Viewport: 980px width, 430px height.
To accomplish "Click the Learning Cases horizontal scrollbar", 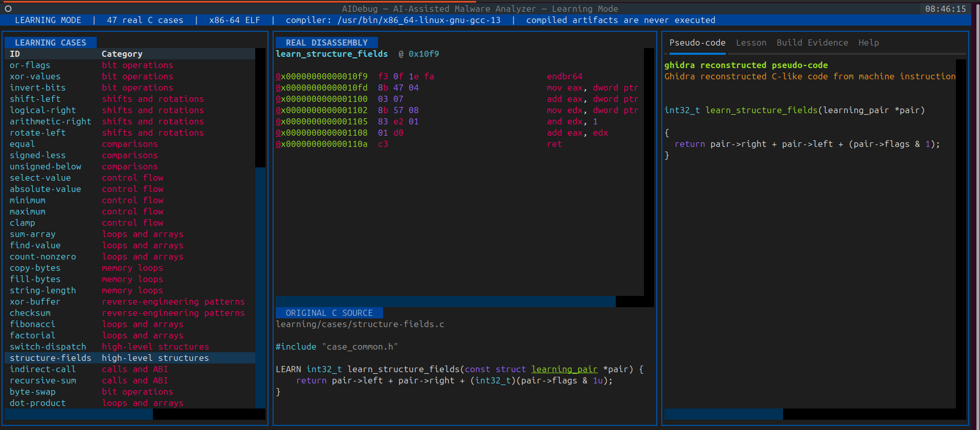I will coord(135,414).
